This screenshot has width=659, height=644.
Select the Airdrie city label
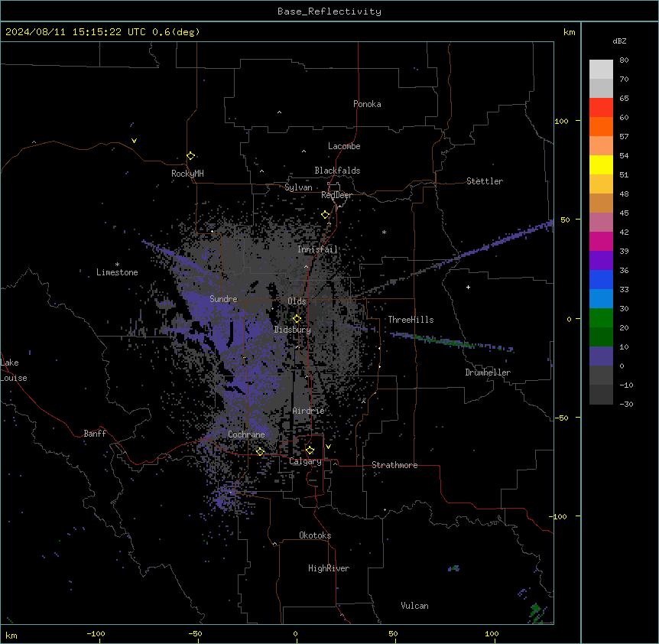(309, 411)
